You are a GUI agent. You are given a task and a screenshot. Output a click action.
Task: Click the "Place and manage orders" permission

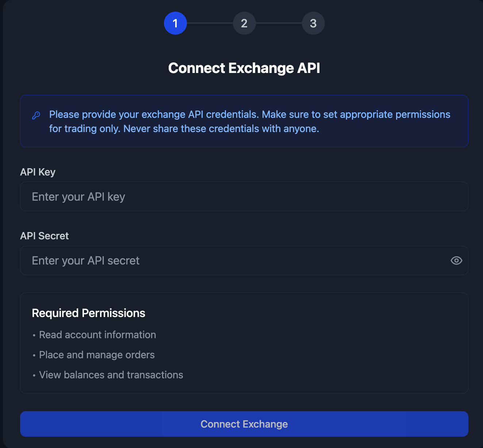click(97, 355)
